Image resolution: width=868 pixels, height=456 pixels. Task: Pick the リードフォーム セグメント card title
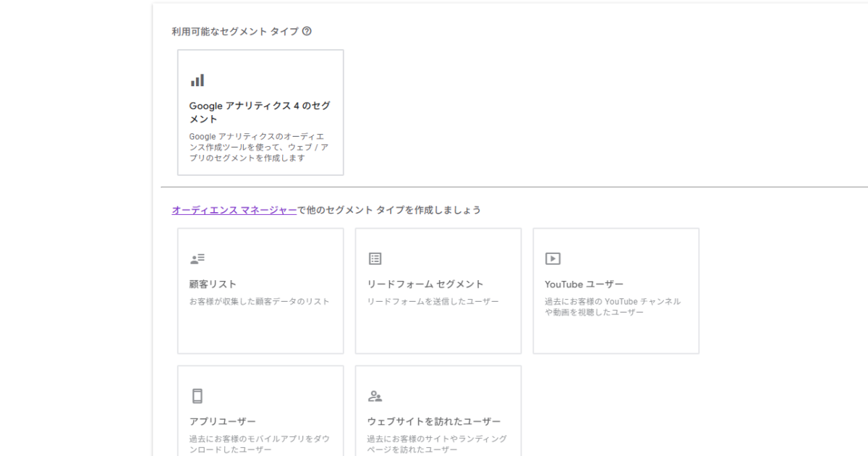point(425,284)
